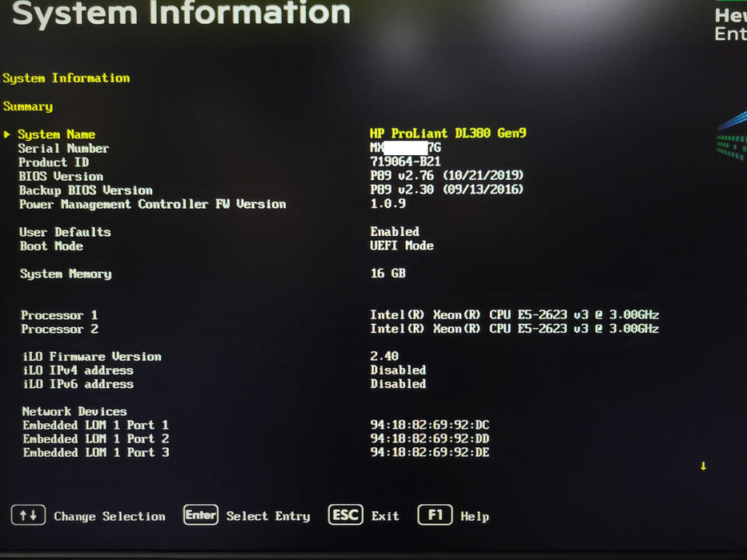This screenshot has width=747, height=560.
Task: Click the large System Information page title
Action: 181,13
